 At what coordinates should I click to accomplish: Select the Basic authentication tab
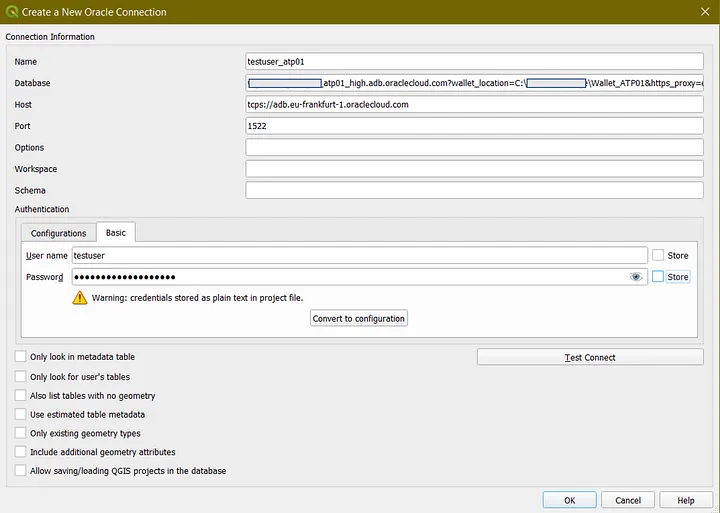[x=116, y=232]
